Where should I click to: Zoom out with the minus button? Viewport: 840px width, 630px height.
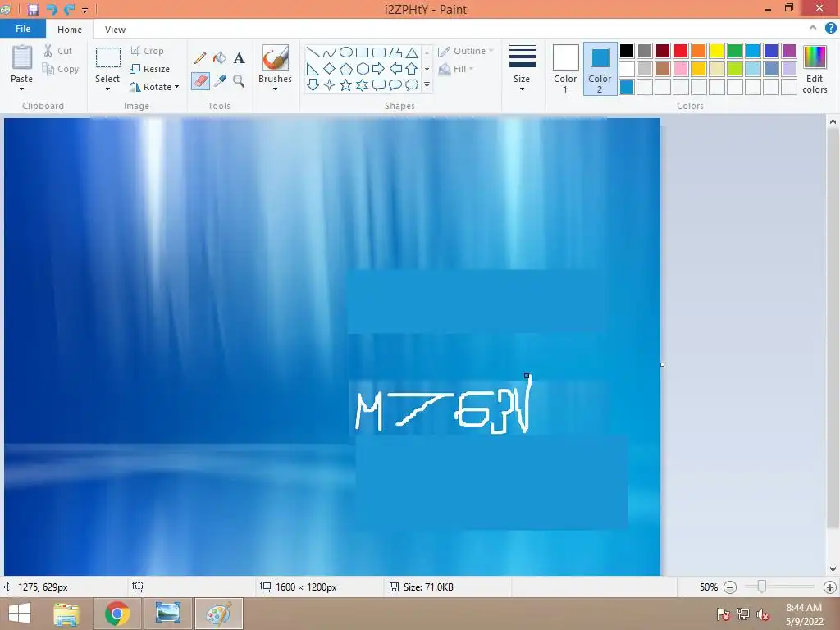(729, 587)
